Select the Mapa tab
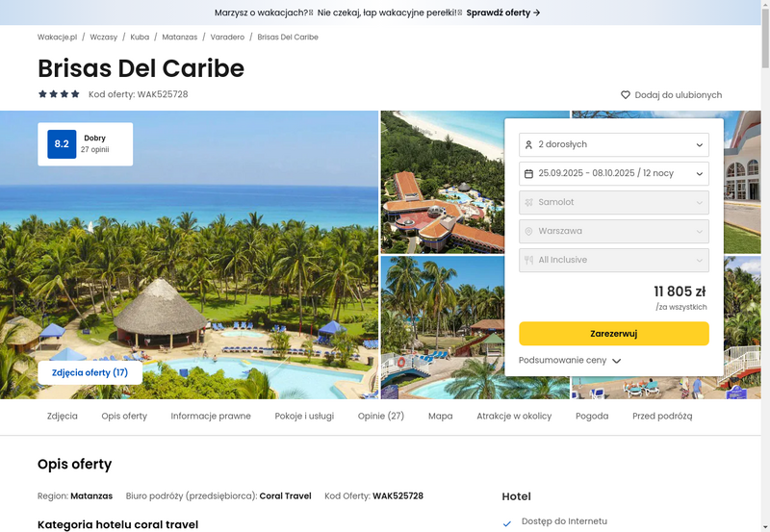This screenshot has width=770, height=532. click(x=441, y=416)
